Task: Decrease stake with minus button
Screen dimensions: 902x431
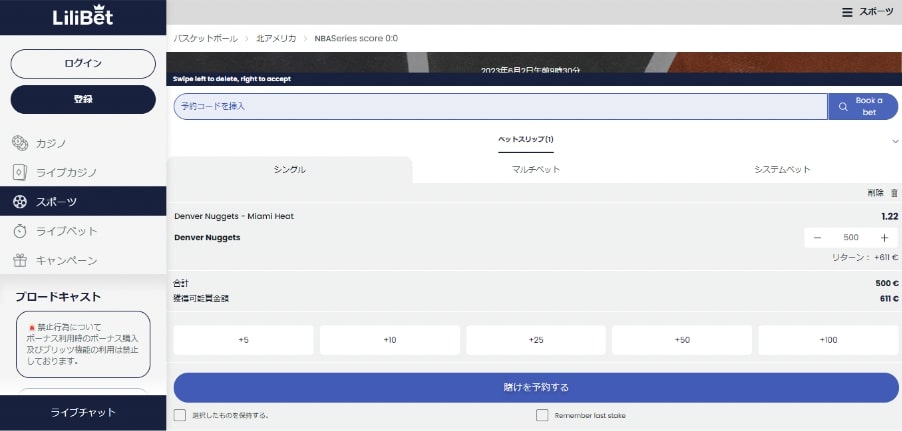Action: pos(817,238)
